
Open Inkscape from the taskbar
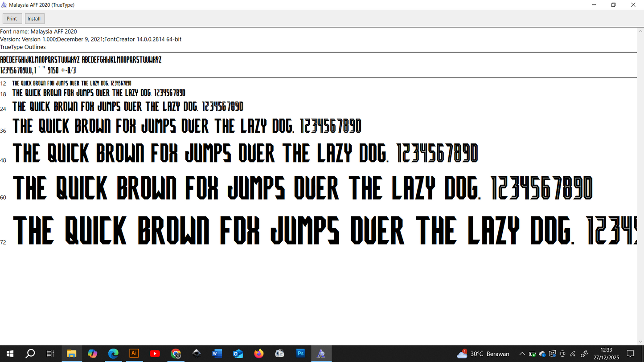[x=197, y=354]
